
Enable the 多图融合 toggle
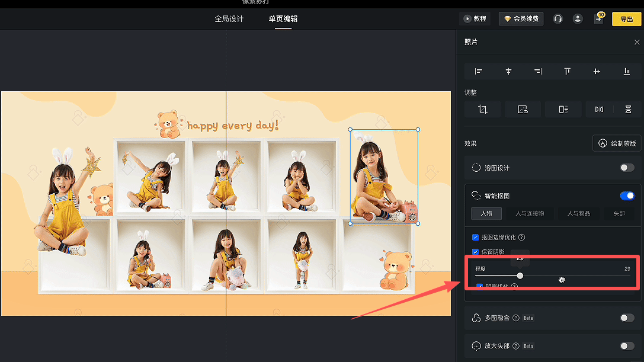coord(627,318)
